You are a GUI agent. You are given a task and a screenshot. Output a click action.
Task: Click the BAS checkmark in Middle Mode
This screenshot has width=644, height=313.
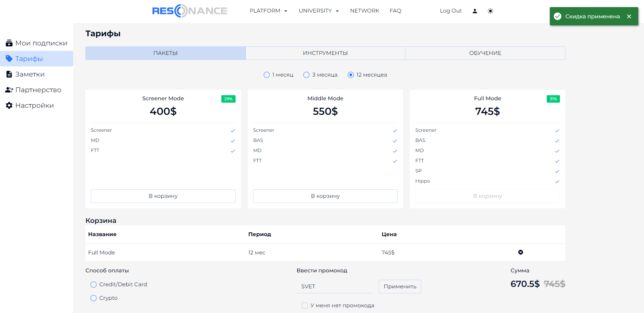(x=395, y=141)
